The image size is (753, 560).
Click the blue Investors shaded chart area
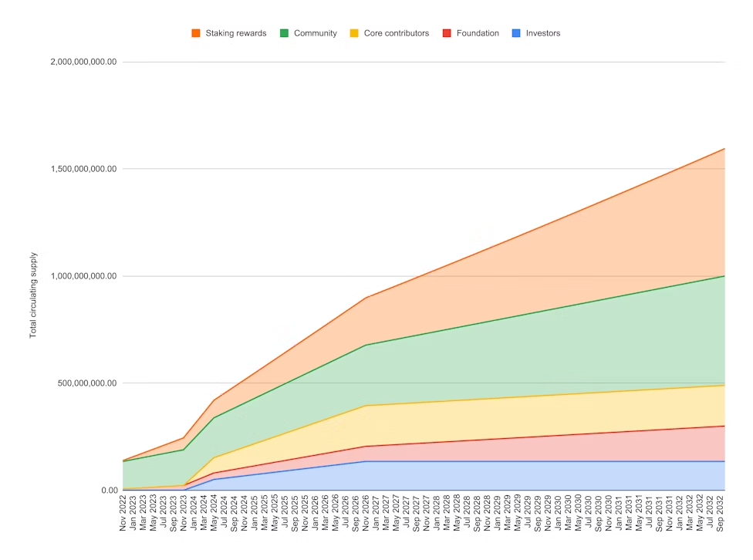pyautogui.click(x=540, y=476)
